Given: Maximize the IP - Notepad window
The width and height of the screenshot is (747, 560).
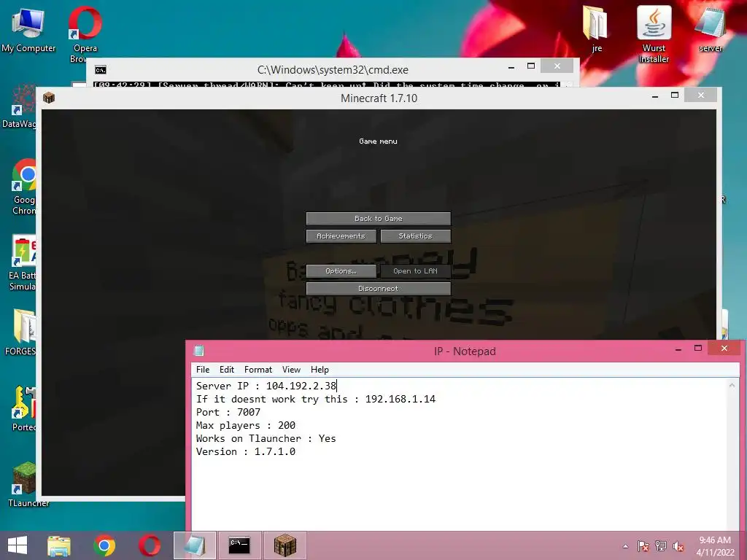Looking at the screenshot, I should 698,349.
